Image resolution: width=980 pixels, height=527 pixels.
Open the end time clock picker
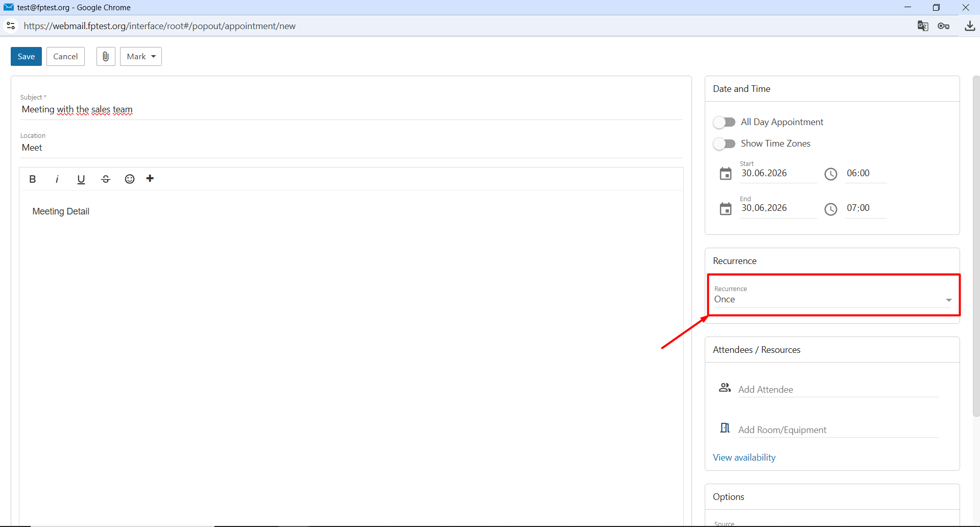pos(831,209)
